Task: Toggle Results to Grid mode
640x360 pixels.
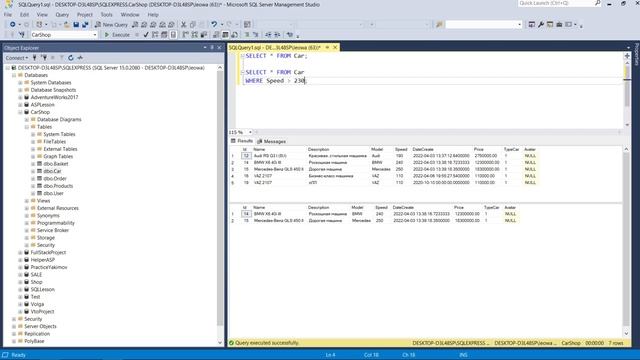Action: coord(225,35)
